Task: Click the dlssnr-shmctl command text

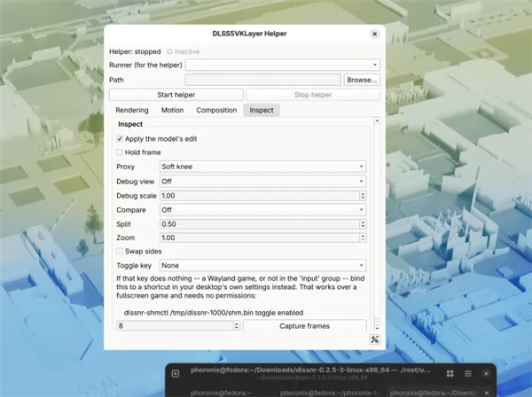Action: point(214,313)
